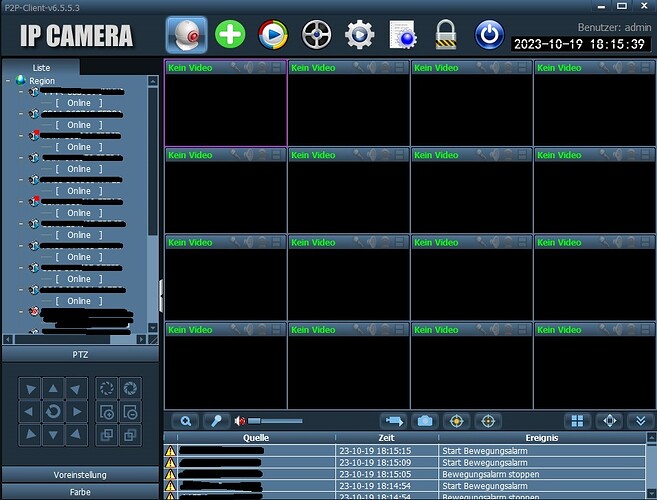657x500 pixels.
Task: Toggle the microphone talk button
Action: pos(216,421)
